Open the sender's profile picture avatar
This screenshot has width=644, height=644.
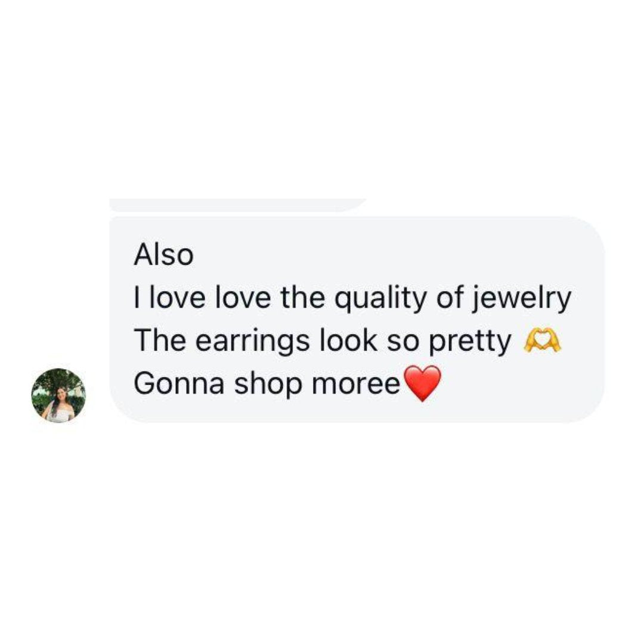tap(58, 395)
